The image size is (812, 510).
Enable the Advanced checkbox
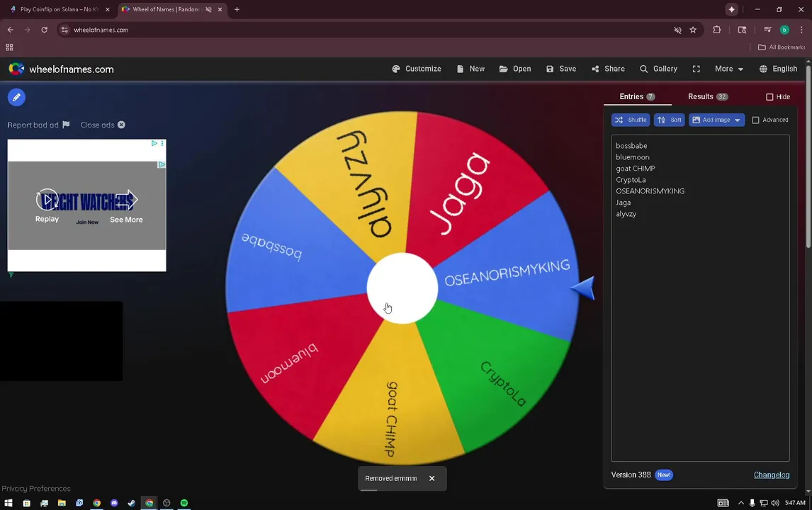755,120
